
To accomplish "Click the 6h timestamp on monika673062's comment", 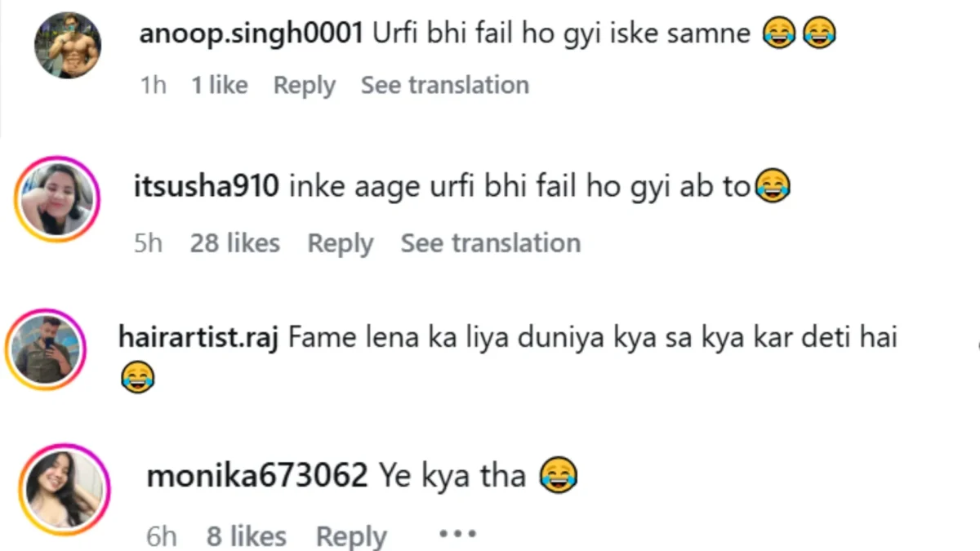I will pyautogui.click(x=162, y=536).
